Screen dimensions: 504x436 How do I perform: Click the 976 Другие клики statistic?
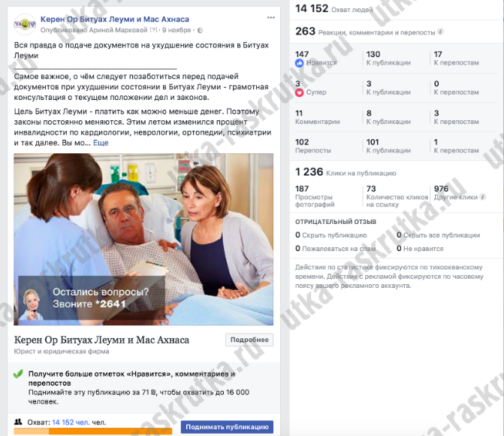tap(455, 192)
